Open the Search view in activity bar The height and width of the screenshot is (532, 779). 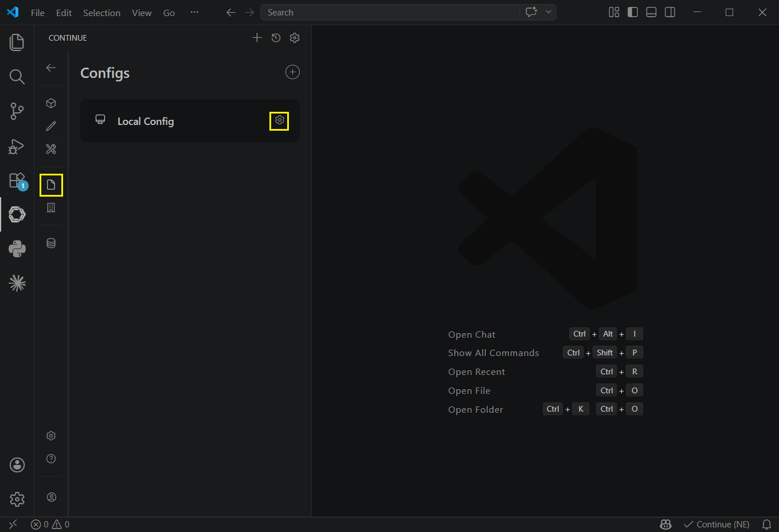pyautogui.click(x=17, y=76)
